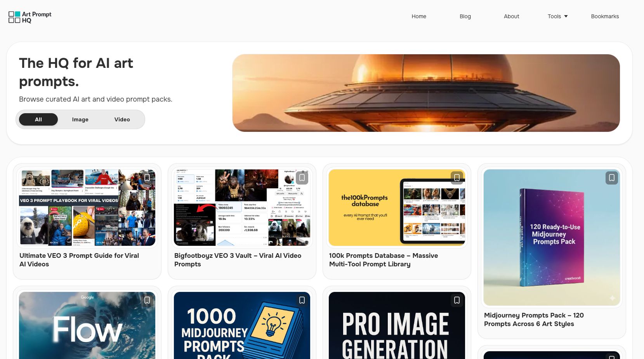644x359 pixels.
Task: Open the Bookmarks page
Action: (605, 16)
